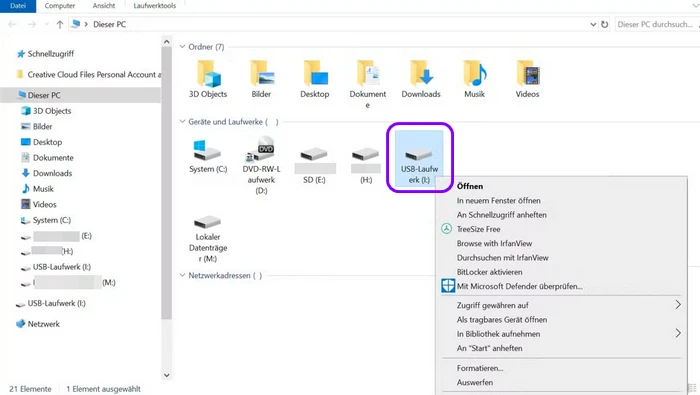Go up one folder level arrow
Image resolution: width=700 pixels, height=395 pixels.
[x=60, y=25]
